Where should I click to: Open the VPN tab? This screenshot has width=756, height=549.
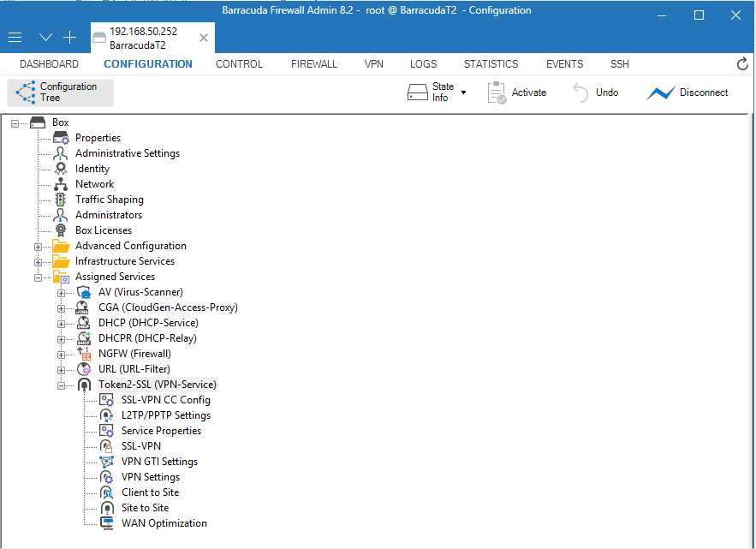373,64
